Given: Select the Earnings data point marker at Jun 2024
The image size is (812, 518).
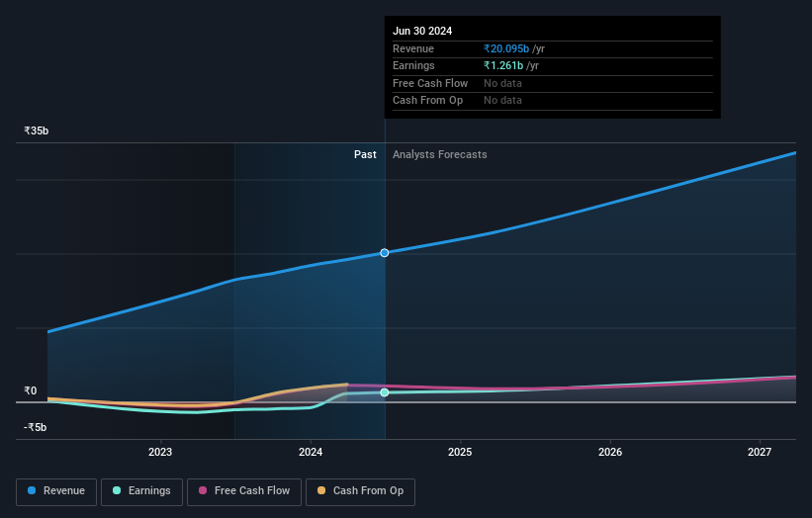Looking at the screenshot, I should point(385,392).
